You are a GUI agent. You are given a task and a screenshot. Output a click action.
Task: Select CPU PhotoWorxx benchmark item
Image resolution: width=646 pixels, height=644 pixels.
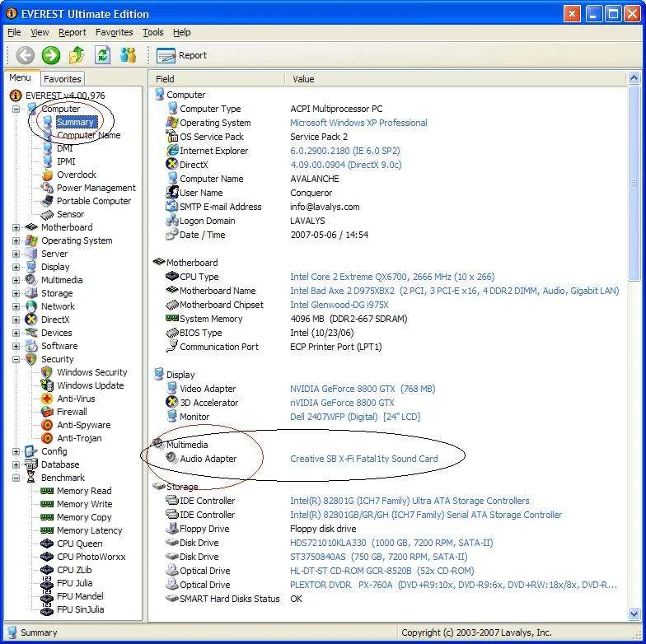pyautogui.click(x=91, y=557)
